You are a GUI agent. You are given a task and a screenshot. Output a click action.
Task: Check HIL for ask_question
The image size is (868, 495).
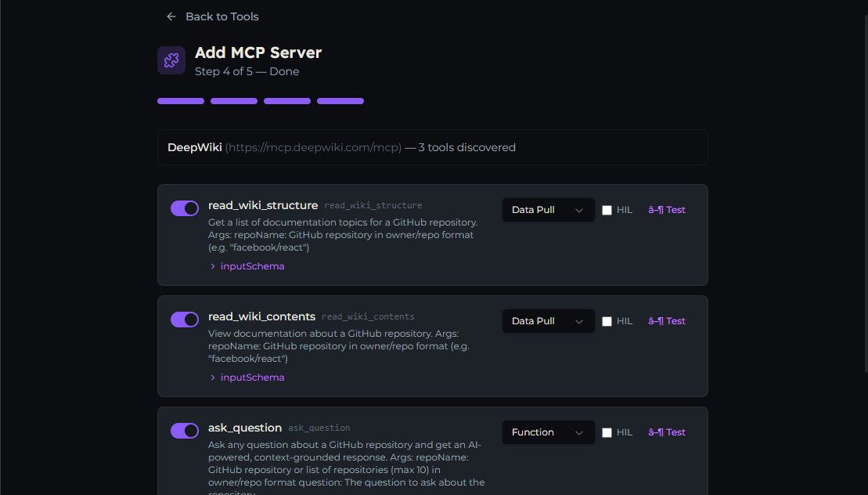pyautogui.click(x=607, y=433)
